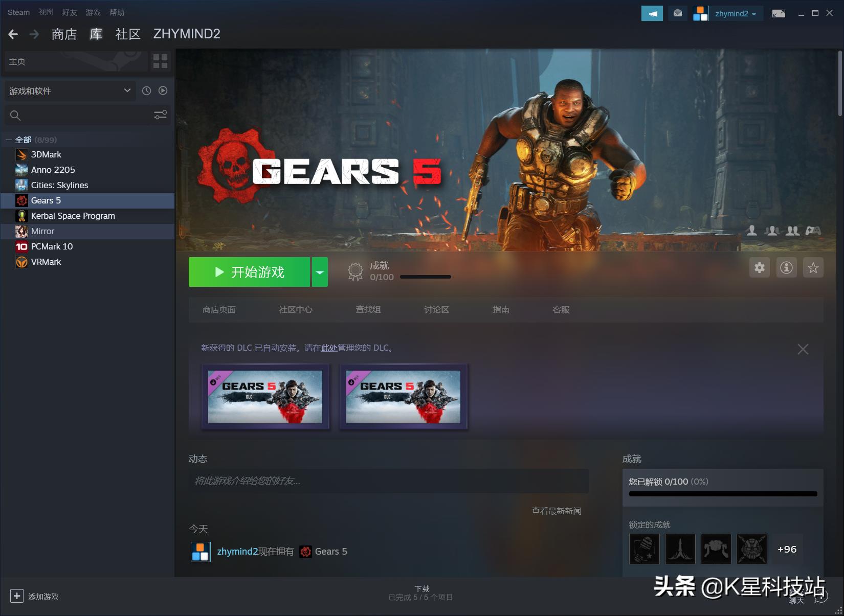Open the recent games clock filter
This screenshot has height=616, width=844.
click(x=146, y=91)
